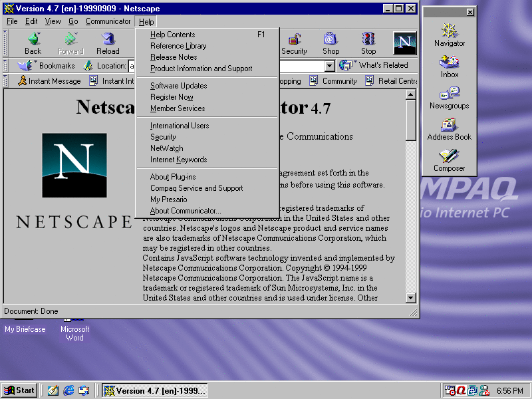This screenshot has width=532, height=399.
Task: Click the Start button on the taskbar
Action: point(19,390)
